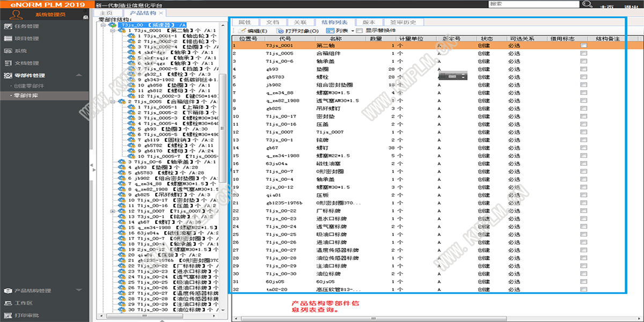This screenshot has height=322, width=644.
Task: Collapse the 71js_0005 合箱组件 tree node
Action: [112, 101]
